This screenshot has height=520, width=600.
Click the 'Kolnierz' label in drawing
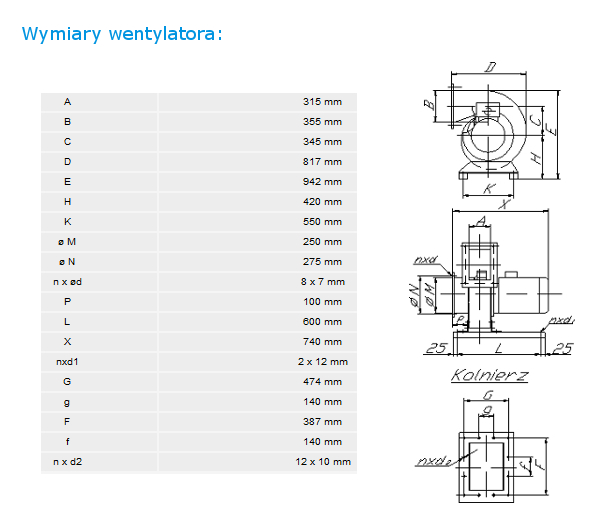pyautogui.click(x=490, y=375)
